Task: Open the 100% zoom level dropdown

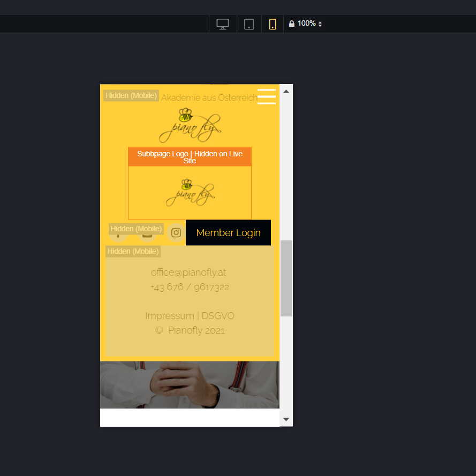Action: [x=309, y=24]
